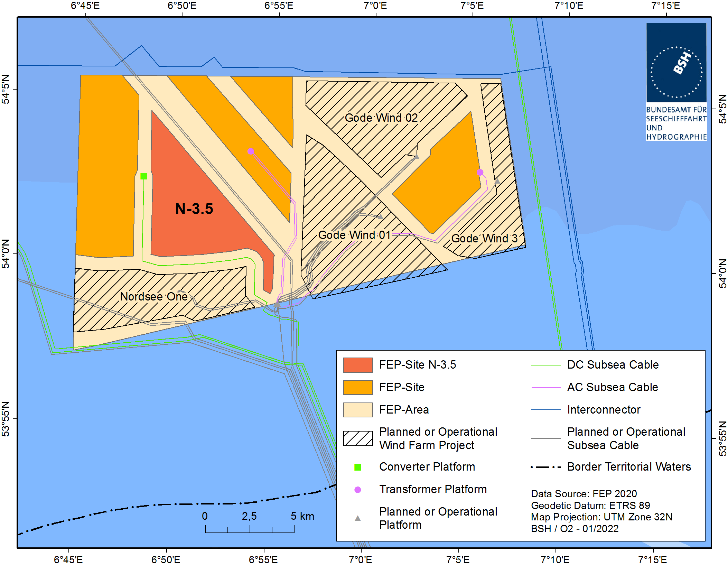Click the Planned or Operational Platform legend triangle
The width and height of the screenshot is (728, 565).
tap(358, 518)
